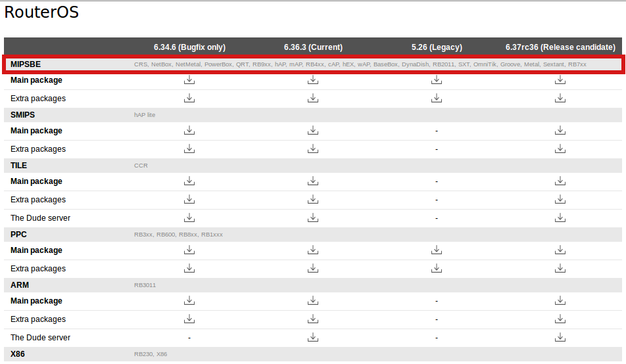
Task: Download TILE Dude server 6.34.6 Bugfix
Action: [x=189, y=218]
